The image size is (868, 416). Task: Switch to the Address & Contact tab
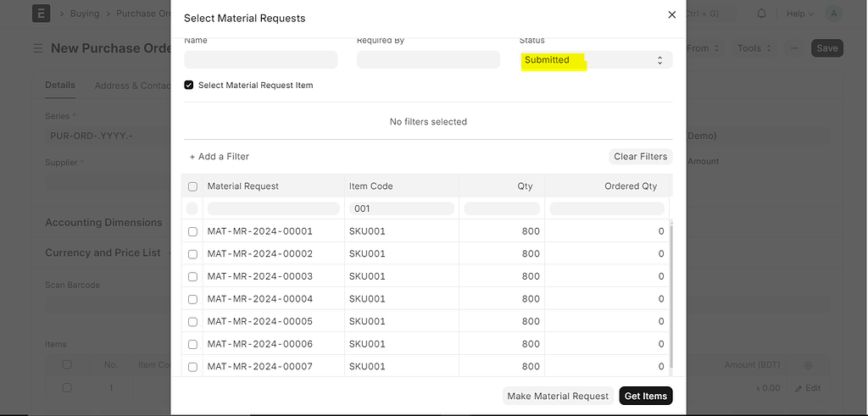pos(133,86)
